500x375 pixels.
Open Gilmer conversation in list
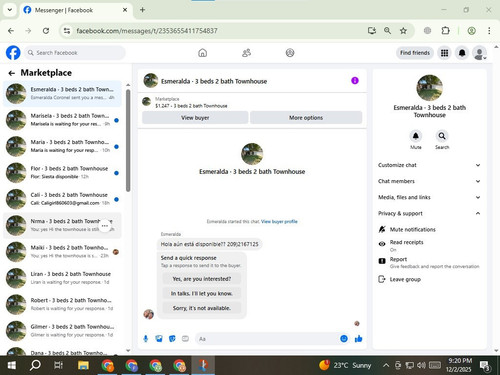62,331
